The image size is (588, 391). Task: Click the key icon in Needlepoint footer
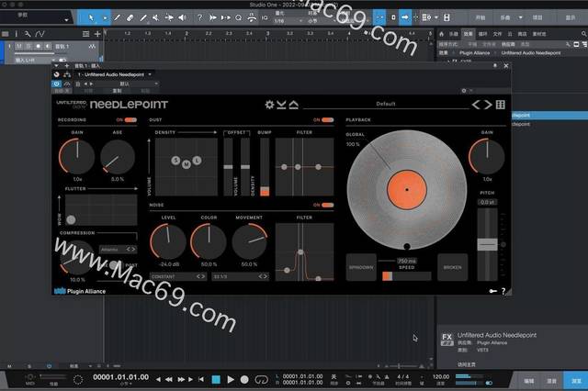point(492,291)
